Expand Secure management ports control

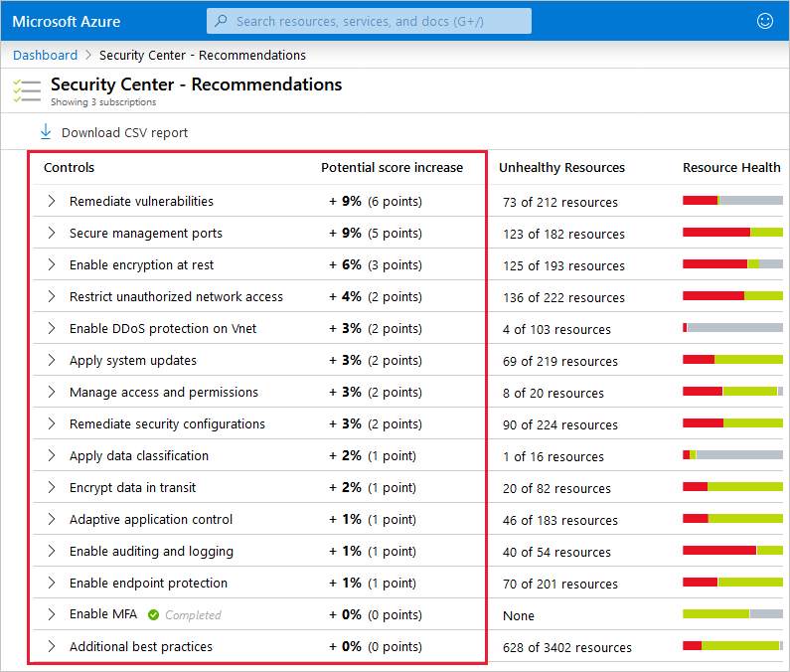(x=51, y=233)
